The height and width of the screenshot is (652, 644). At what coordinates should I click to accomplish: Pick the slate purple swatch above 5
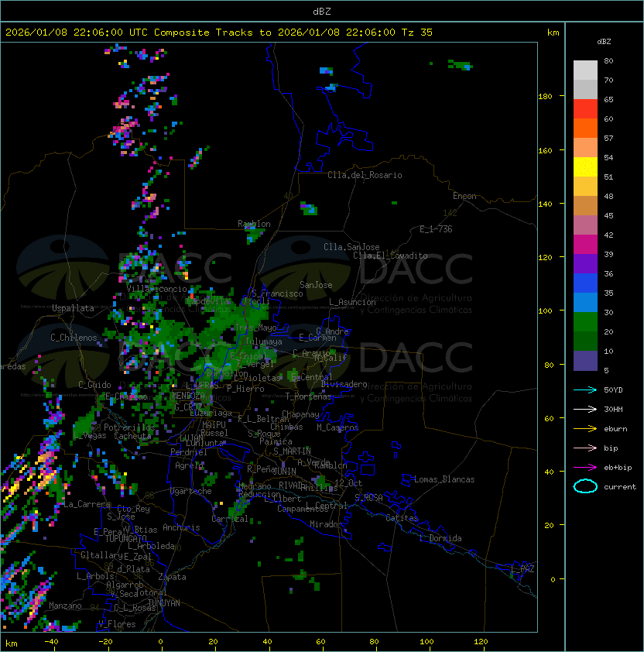click(585, 361)
